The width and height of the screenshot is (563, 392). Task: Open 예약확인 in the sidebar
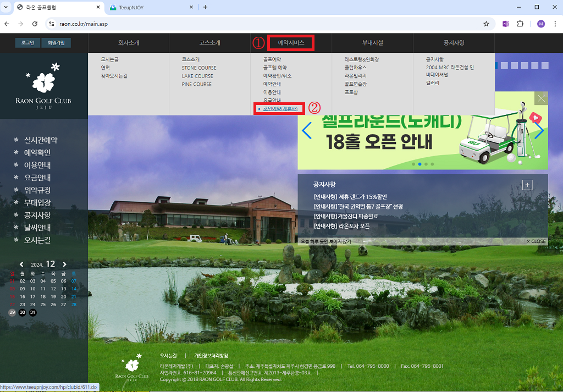pyautogui.click(x=37, y=152)
